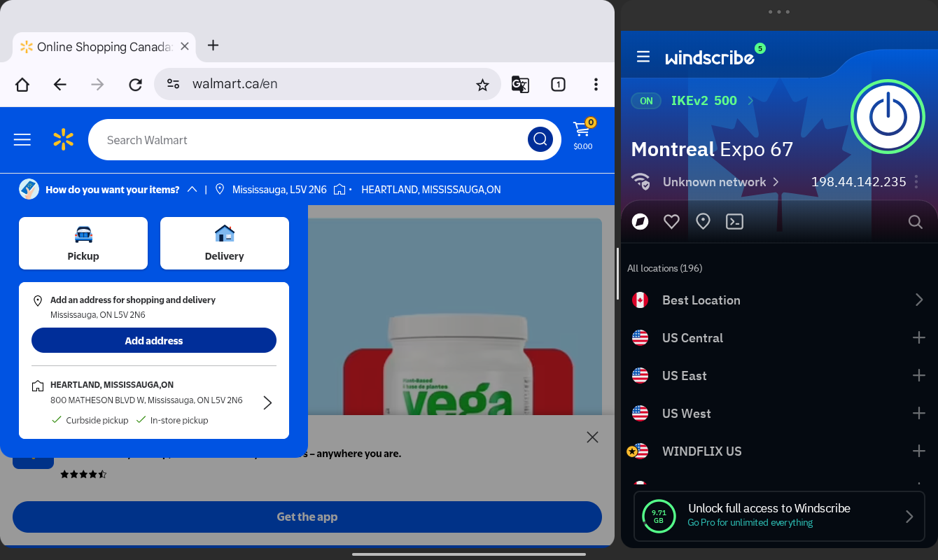Expand WINDFLIX US location list

click(919, 451)
